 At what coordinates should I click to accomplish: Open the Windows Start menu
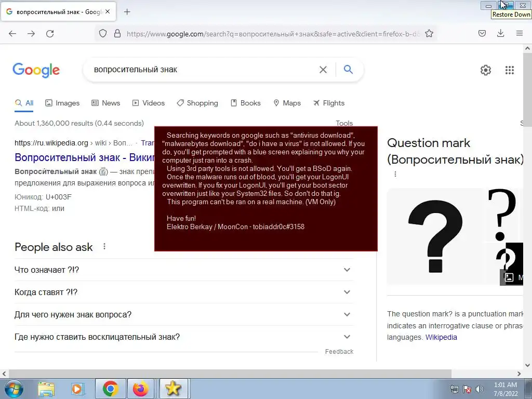[x=14, y=389]
